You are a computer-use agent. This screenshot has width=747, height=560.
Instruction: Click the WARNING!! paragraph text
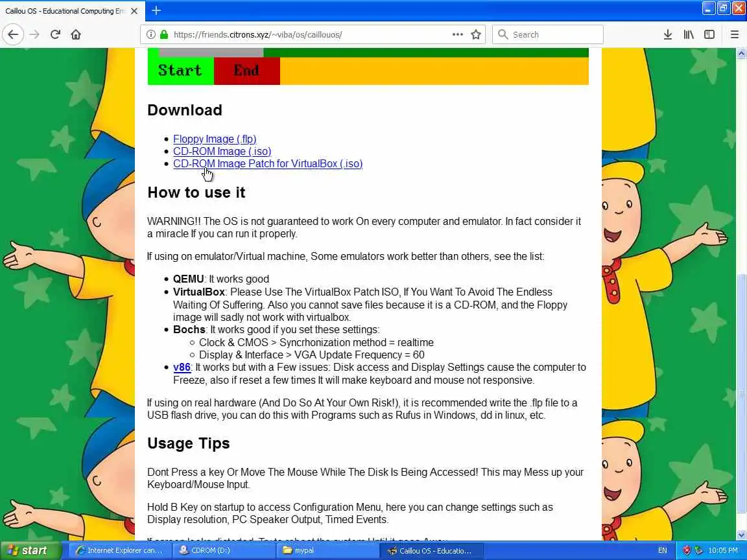364,227
